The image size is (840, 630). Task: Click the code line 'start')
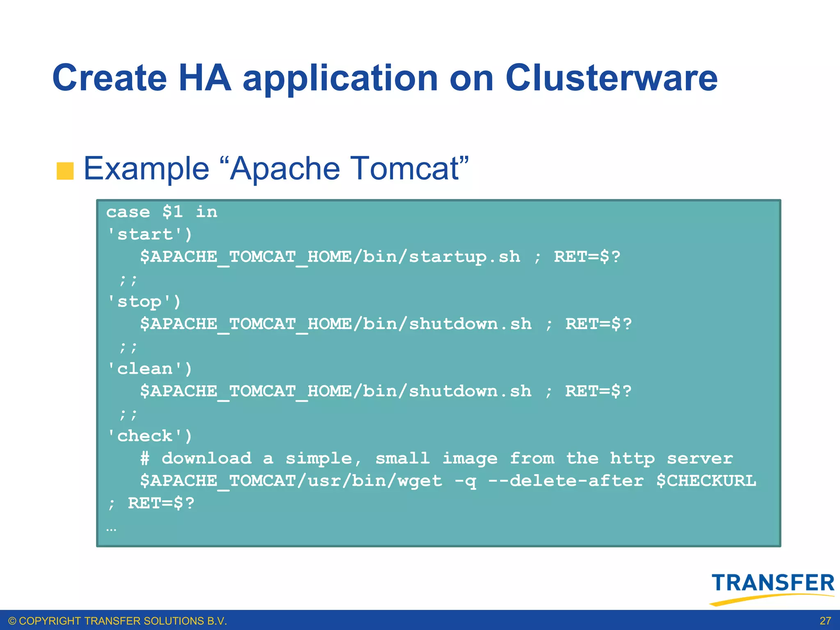[149, 234]
